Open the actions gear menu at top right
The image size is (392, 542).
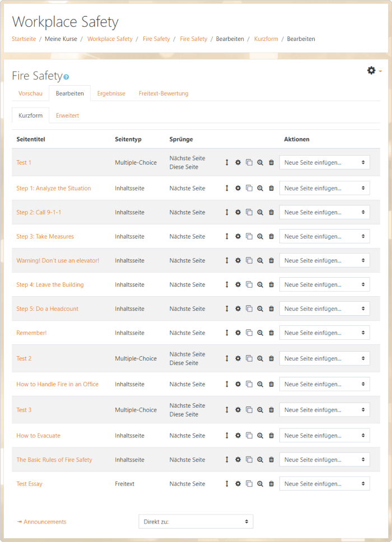pos(374,71)
